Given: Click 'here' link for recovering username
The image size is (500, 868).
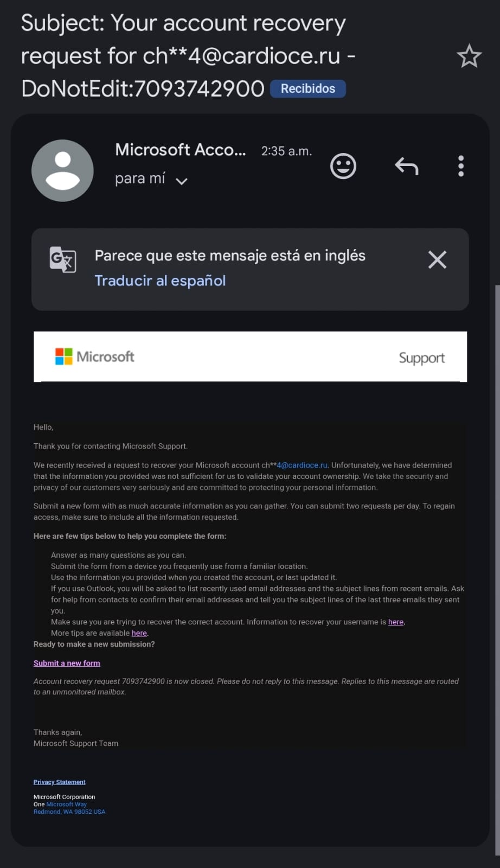Looking at the screenshot, I should pyautogui.click(x=395, y=622).
